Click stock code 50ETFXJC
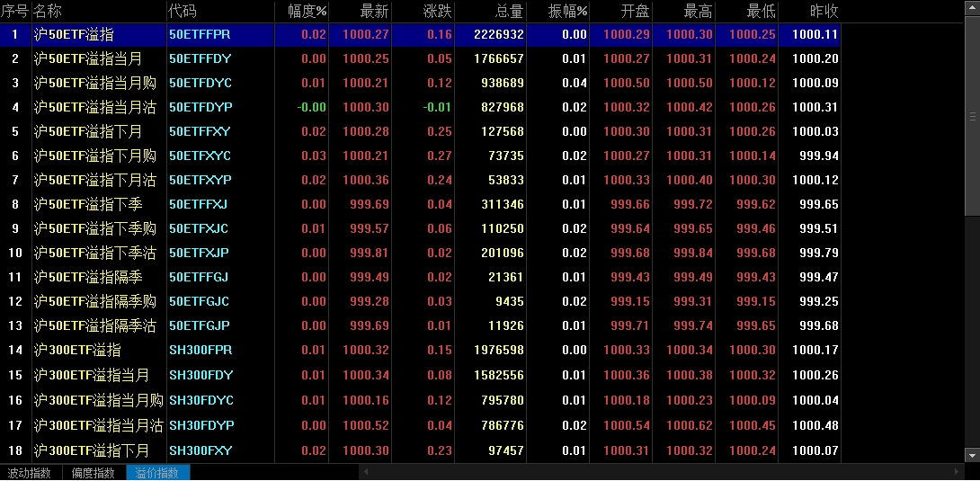Image resolution: width=980 pixels, height=481 pixels. tap(199, 228)
